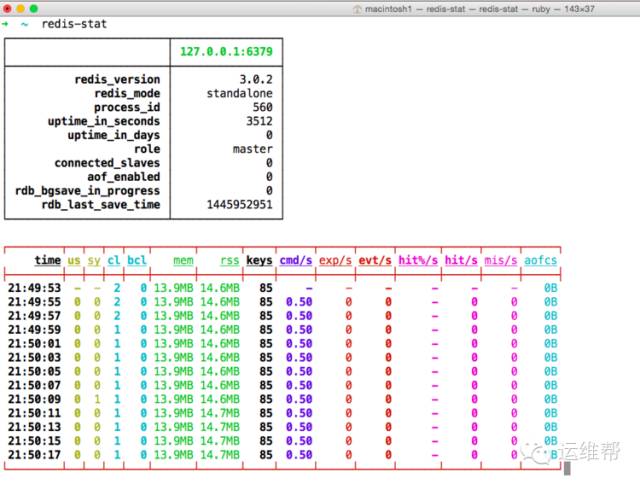Click the cmd/s value 0.50 in 21:49:55 row
This screenshot has height=484, width=640.
point(299,302)
